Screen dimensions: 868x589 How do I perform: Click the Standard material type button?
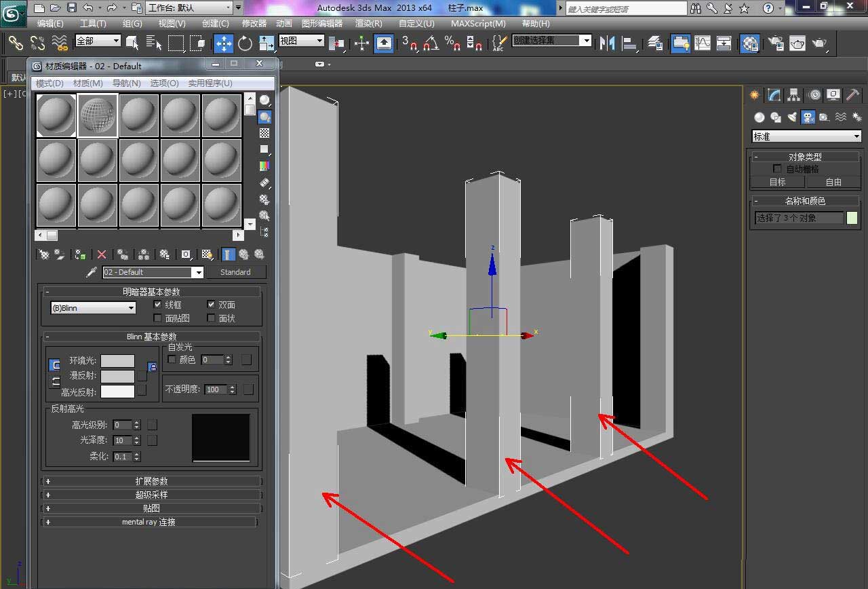pyautogui.click(x=235, y=272)
